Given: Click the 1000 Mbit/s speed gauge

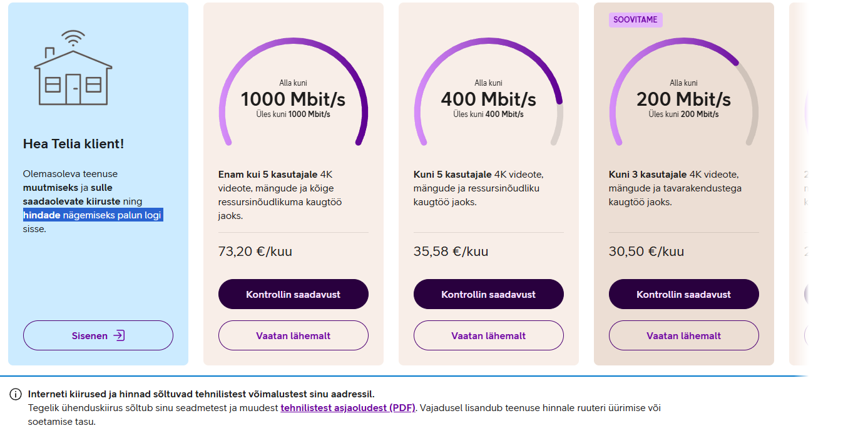Looking at the screenshot, I should pyautogui.click(x=293, y=91).
